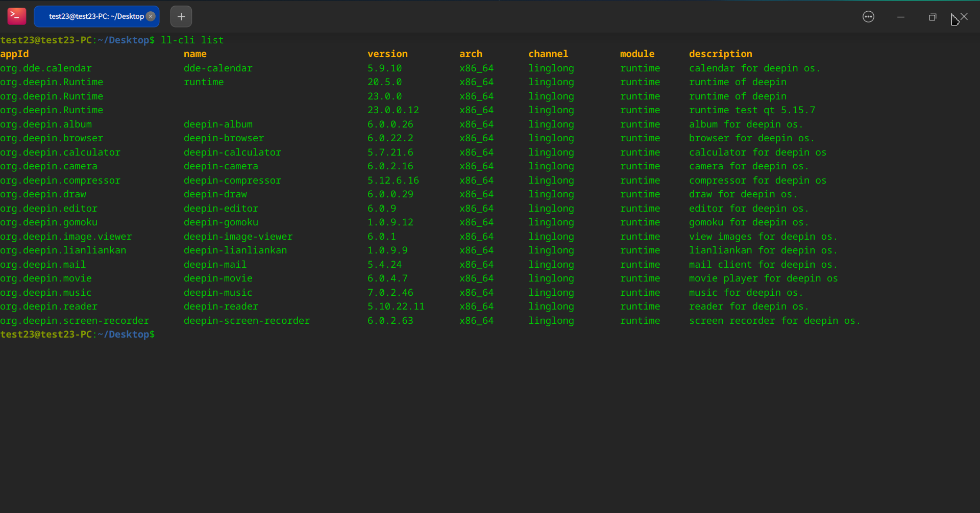Click the 'appId' column header
Image resolution: width=980 pixels, height=513 pixels.
[x=14, y=54]
